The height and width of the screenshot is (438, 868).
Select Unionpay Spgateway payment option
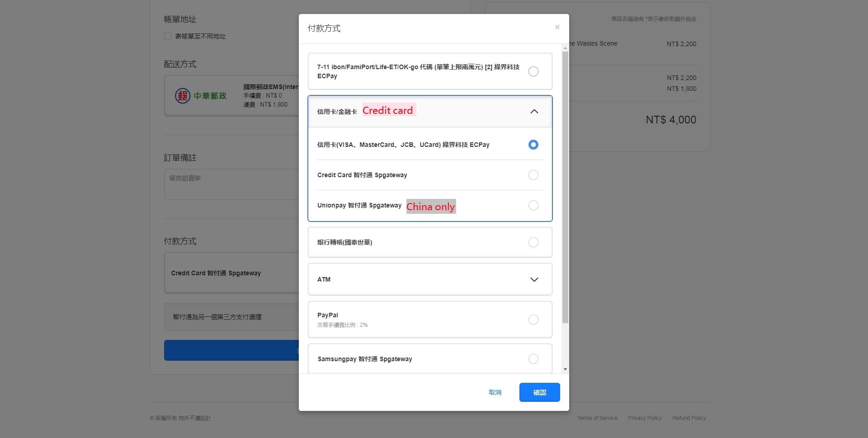[533, 205]
